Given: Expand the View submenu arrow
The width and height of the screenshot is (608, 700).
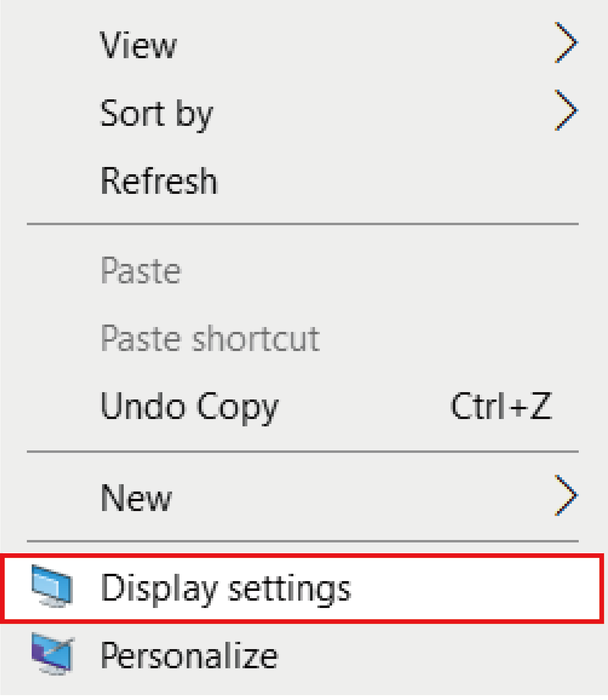Looking at the screenshot, I should pos(566,43).
